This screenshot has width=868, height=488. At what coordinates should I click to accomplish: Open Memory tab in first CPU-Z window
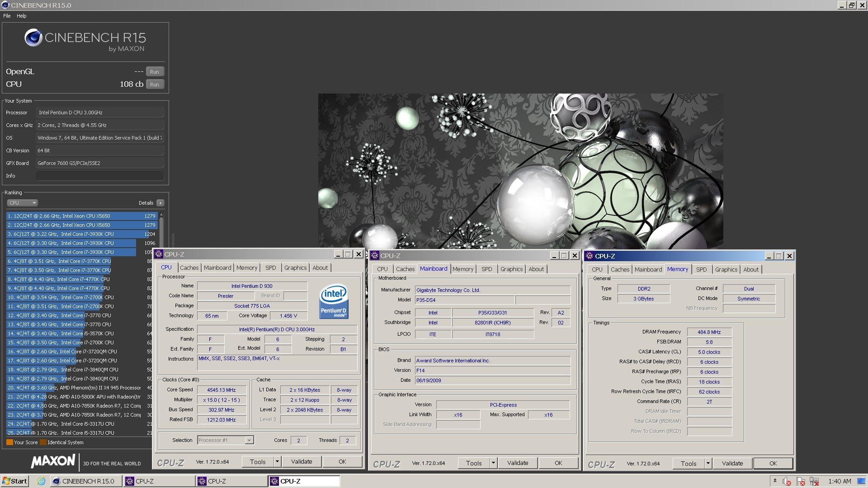(x=247, y=268)
